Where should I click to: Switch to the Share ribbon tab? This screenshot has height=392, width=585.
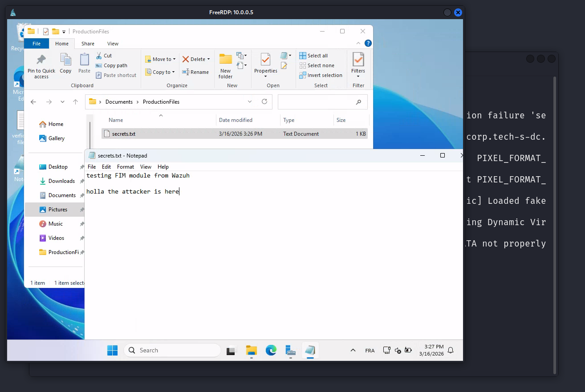tap(88, 44)
